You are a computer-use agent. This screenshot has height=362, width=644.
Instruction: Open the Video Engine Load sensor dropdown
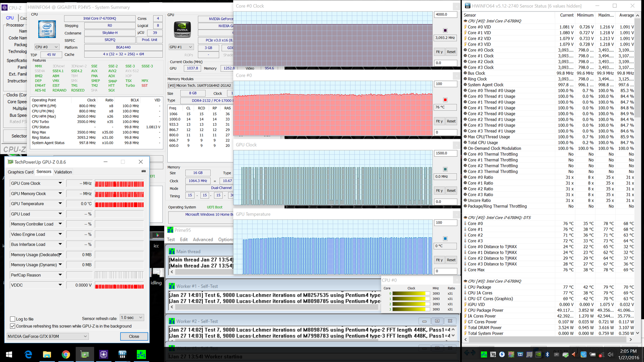tap(60, 234)
